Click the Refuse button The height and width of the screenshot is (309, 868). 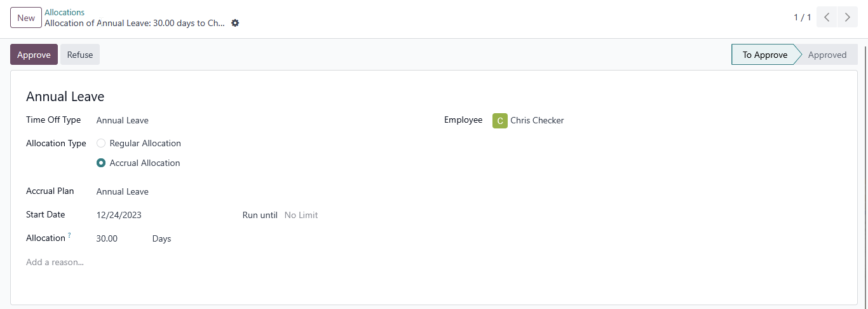80,55
